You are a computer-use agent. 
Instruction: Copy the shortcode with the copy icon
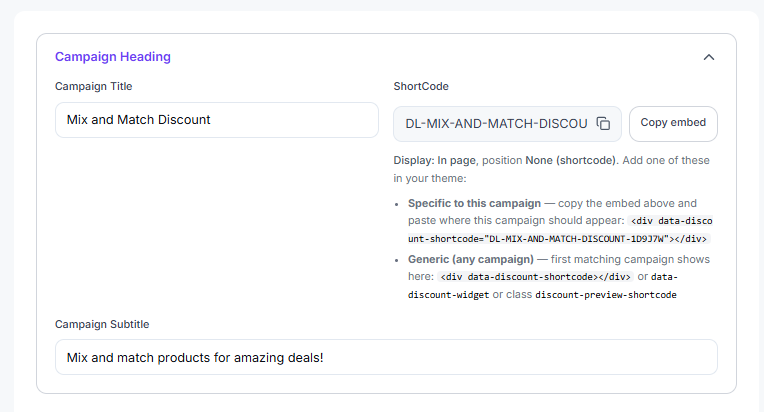603,124
